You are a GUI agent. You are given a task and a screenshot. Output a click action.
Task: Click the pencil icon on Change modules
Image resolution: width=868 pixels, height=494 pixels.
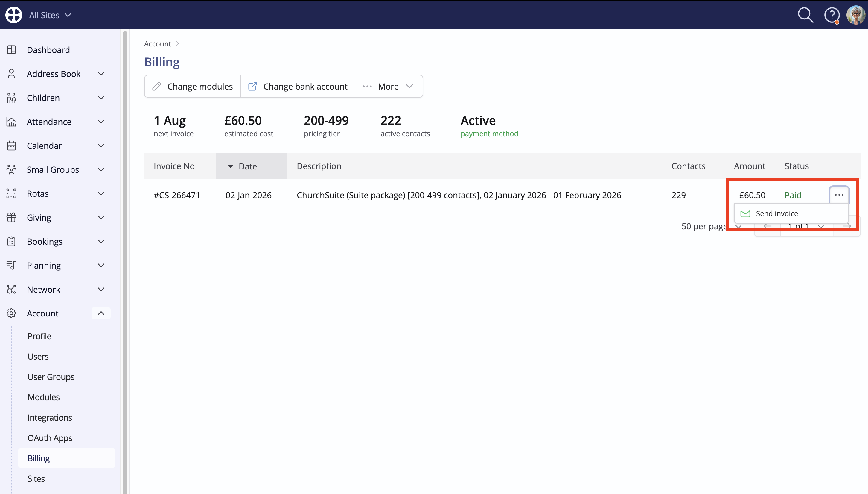pyautogui.click(x=157, y=86)
